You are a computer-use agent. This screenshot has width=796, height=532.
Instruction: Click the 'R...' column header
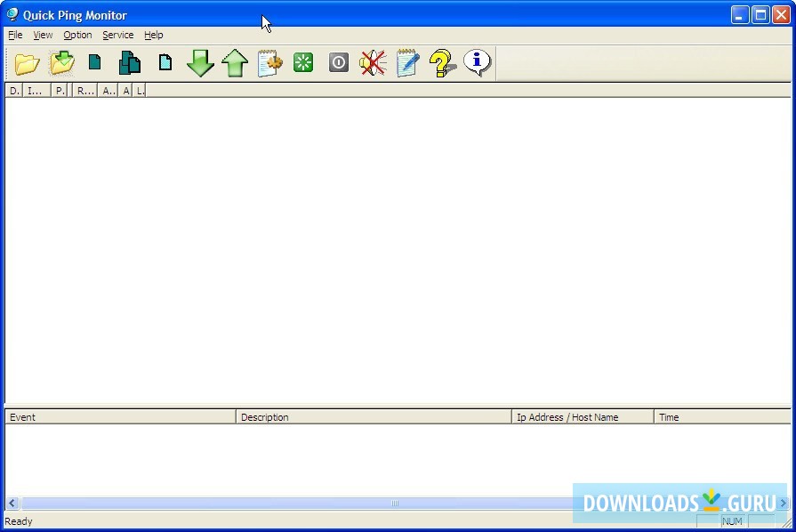84,91
